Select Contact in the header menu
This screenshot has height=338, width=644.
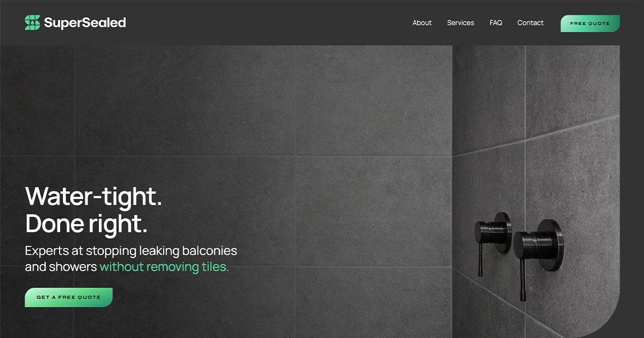(530, 23)
